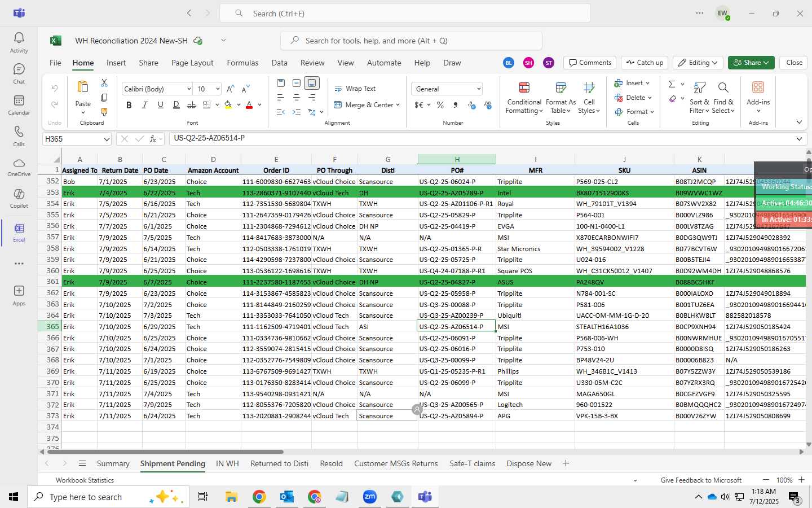Screen dimensions: 812x508
Task: Open Calls in Teams sidebar
Action: click(19, 136)
